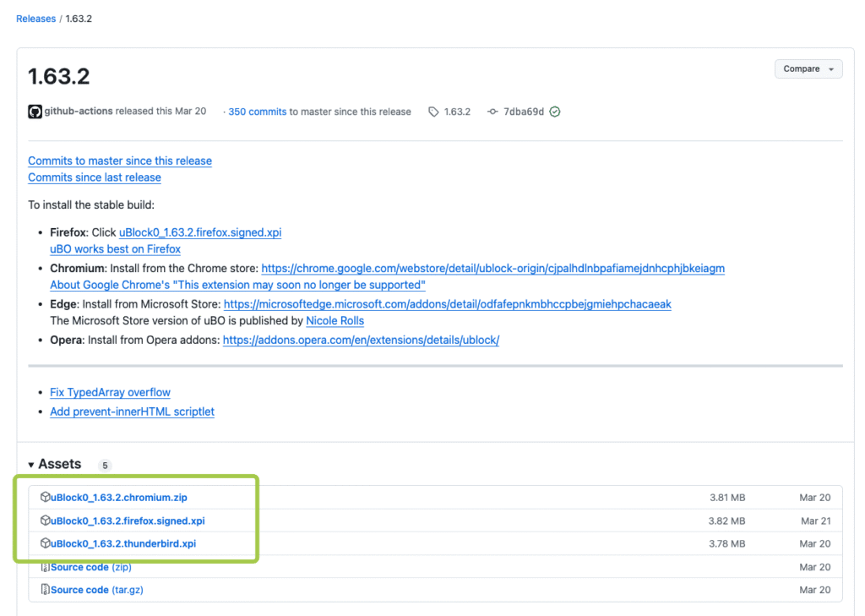Click the package icon for firefox.signed.xpi asset
Viewport: 865px width, 616px height.
coord(46,520)
